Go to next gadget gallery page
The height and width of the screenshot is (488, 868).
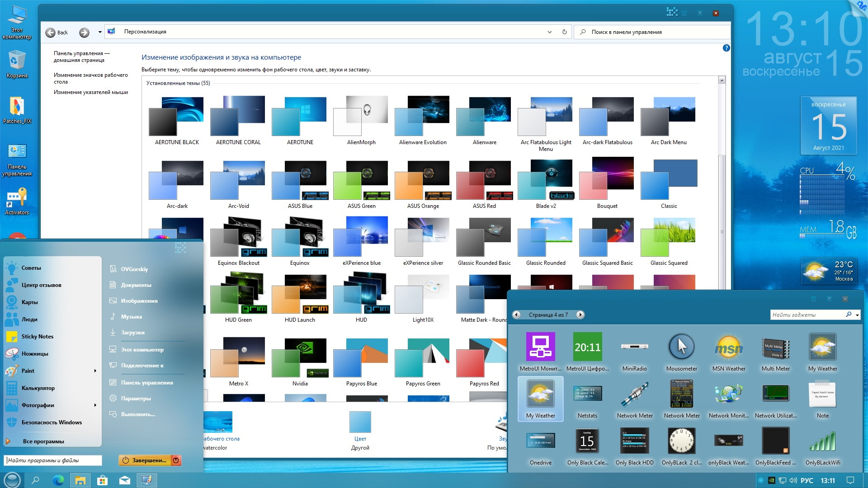click(580, 314)
